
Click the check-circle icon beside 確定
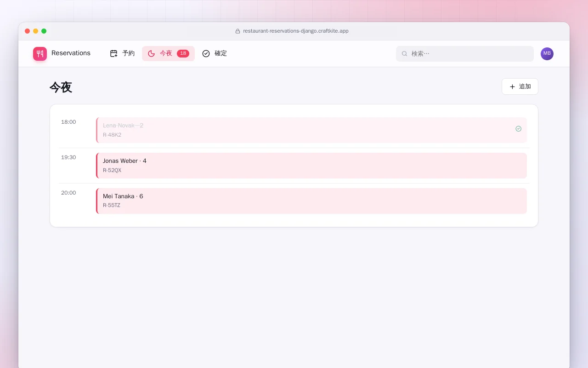(x=206, y=53)
